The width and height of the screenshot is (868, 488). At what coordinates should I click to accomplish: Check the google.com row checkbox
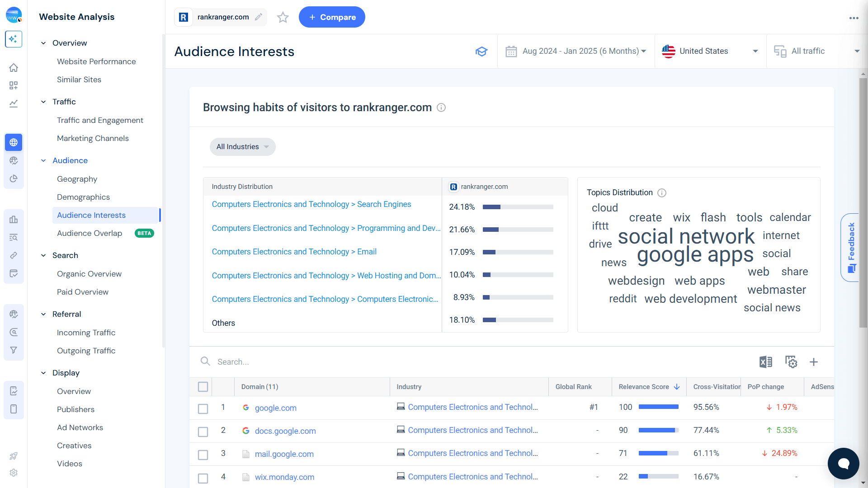click(203, 409)
